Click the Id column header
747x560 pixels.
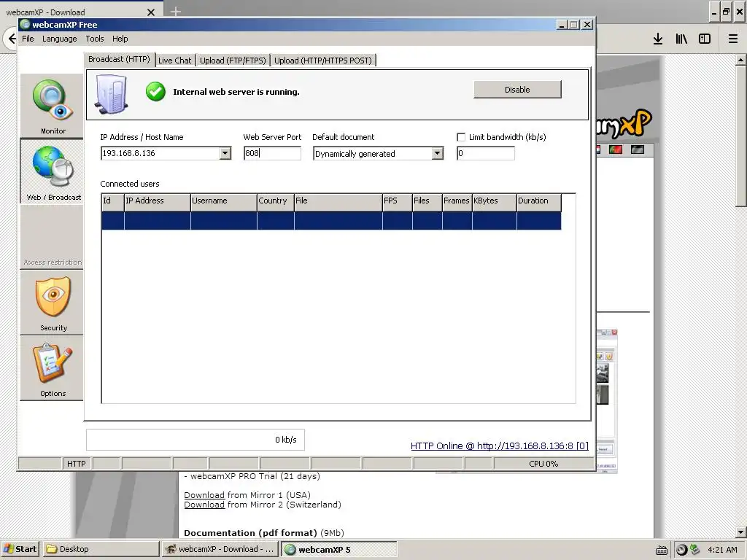point(113,202)
